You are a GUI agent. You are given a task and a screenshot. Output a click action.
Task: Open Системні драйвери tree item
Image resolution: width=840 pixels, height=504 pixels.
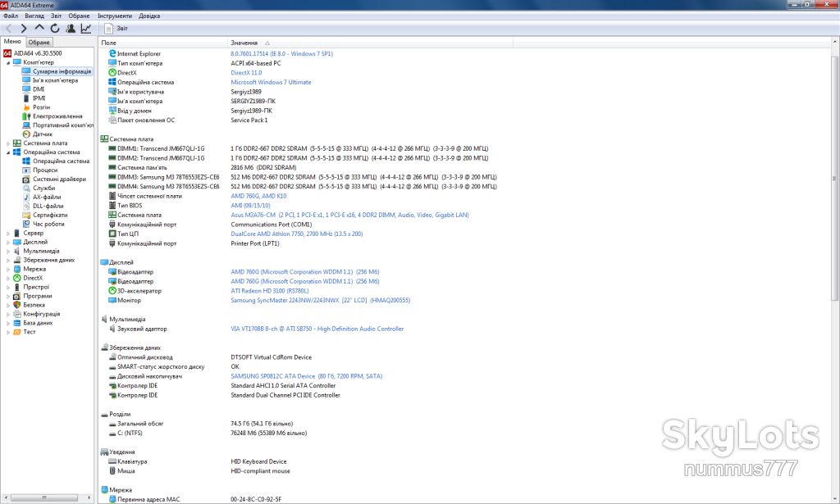[59, 179]
